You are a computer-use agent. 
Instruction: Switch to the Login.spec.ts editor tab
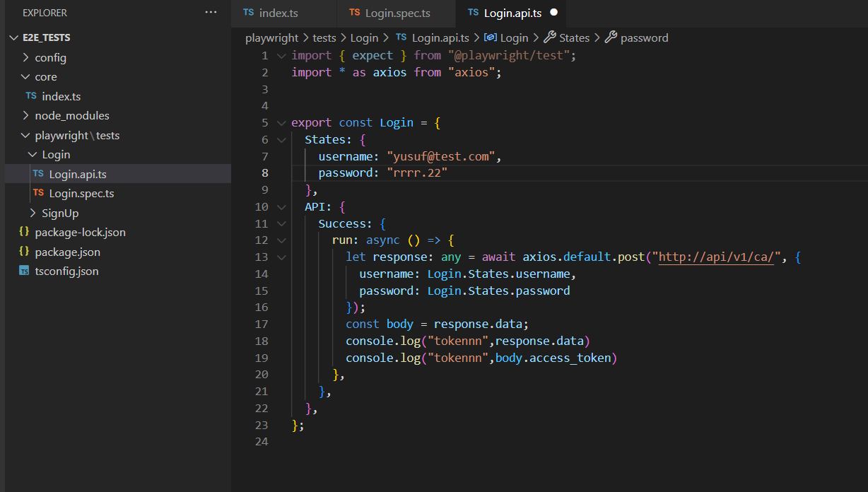[x=397, y=13]
